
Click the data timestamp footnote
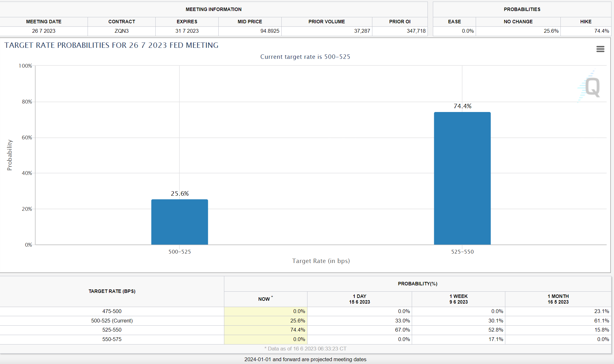(x=305, y=349)
